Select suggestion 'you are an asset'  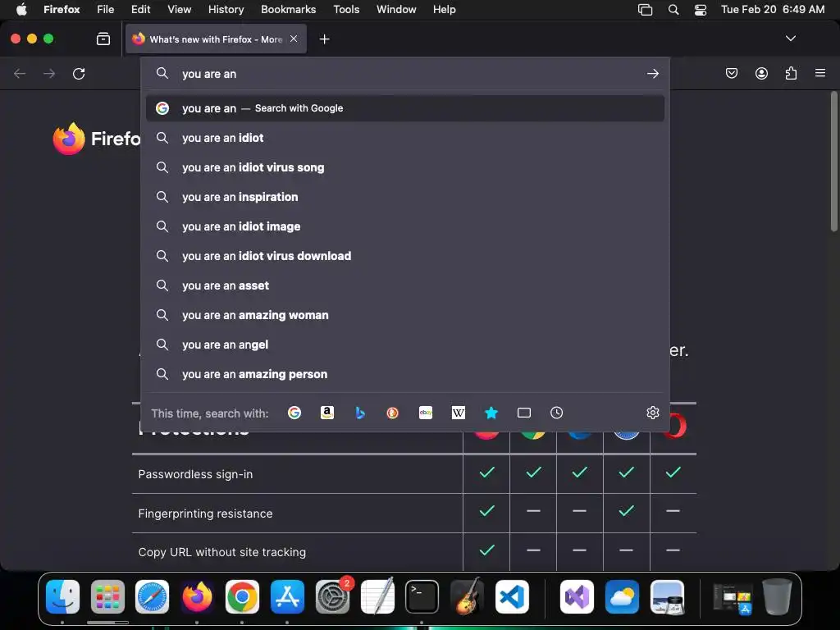click(405, 285)
